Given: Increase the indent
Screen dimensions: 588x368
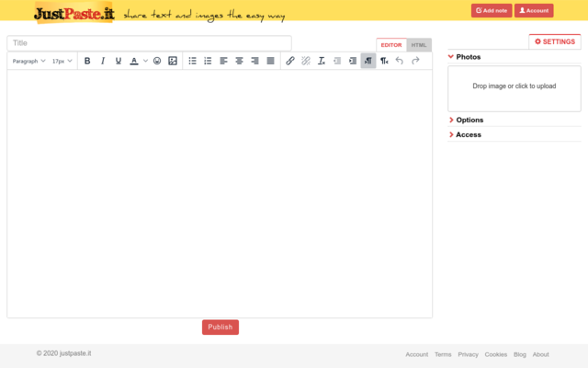Looking at the screenshot, I should click(x=353, y=61).
